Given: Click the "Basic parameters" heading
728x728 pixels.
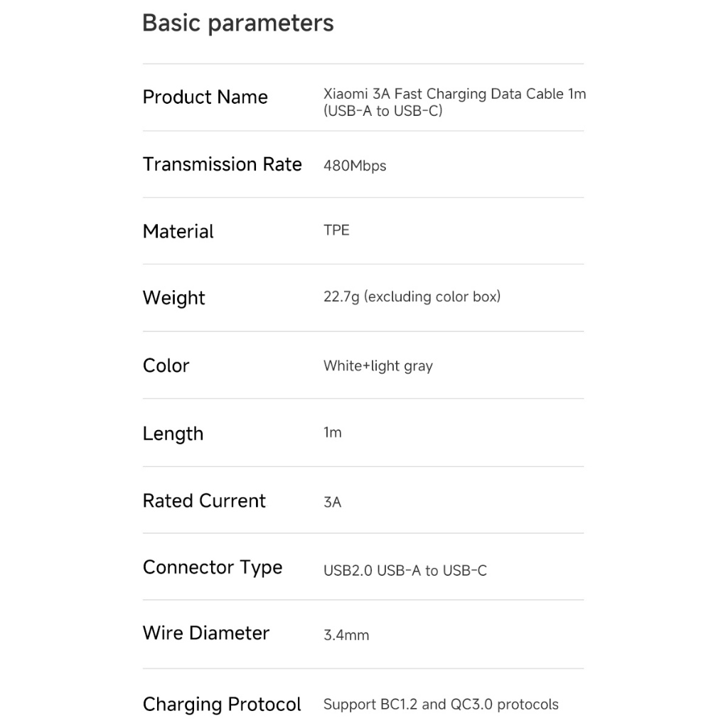Looking at the screenshot, I should (237, 23).
